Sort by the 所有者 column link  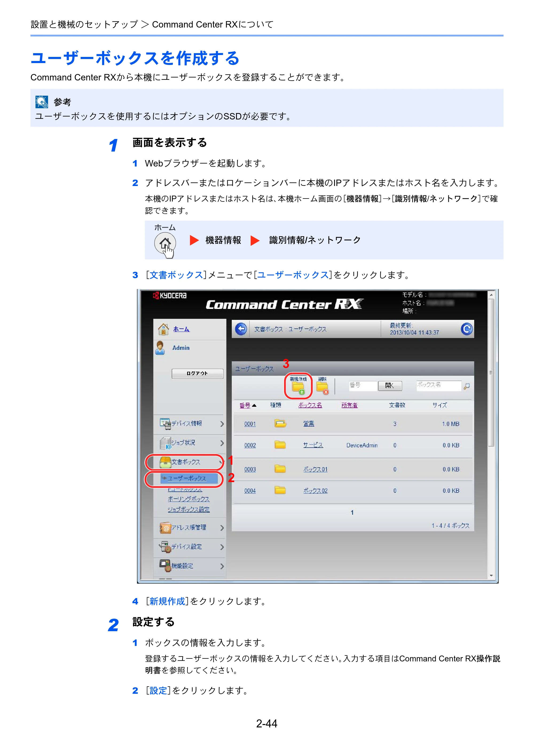350,405
